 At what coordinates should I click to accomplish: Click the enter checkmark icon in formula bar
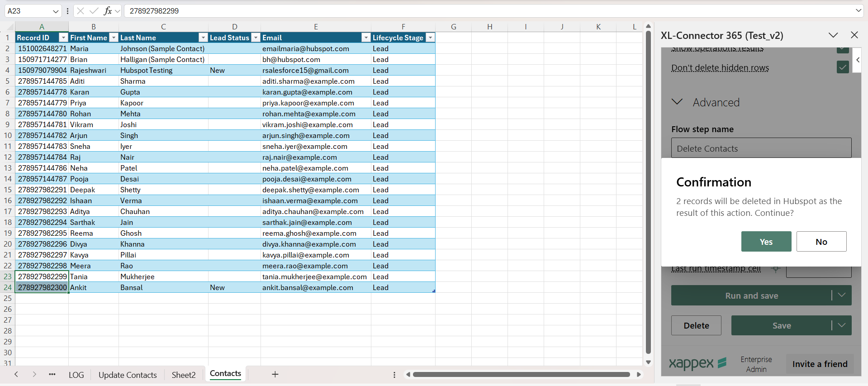[94, 11]
